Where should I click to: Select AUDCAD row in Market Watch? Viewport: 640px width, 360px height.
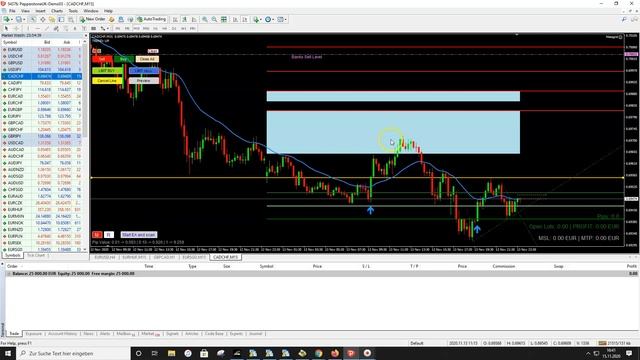point(42,149)
